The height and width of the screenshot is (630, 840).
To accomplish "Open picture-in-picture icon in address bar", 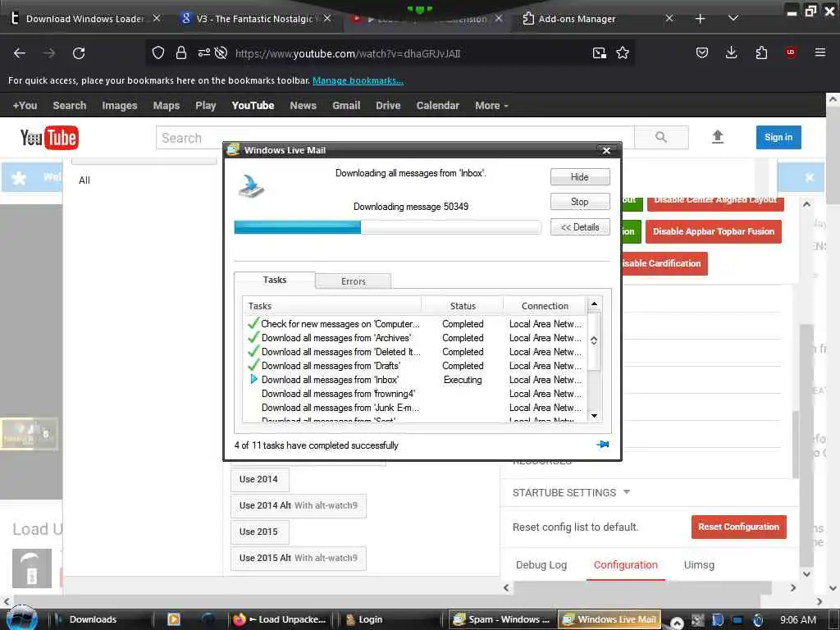I will [600, 53].
